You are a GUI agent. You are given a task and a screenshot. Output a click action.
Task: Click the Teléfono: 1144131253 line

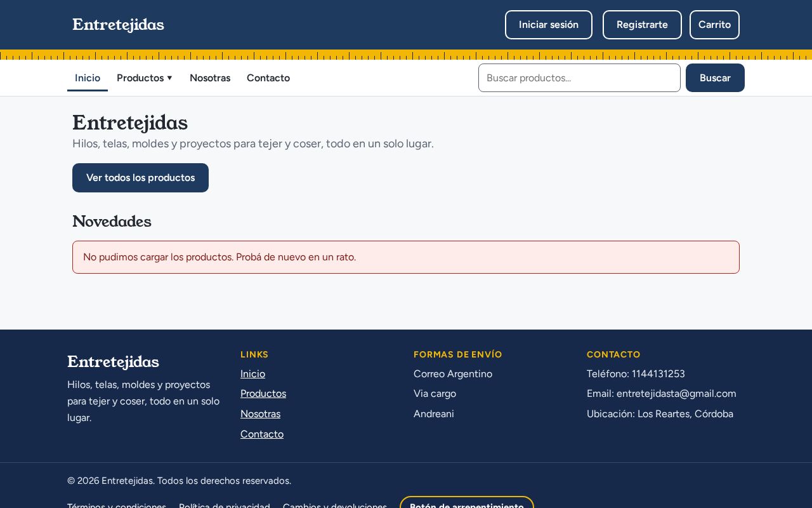click(x=636, y=374)
